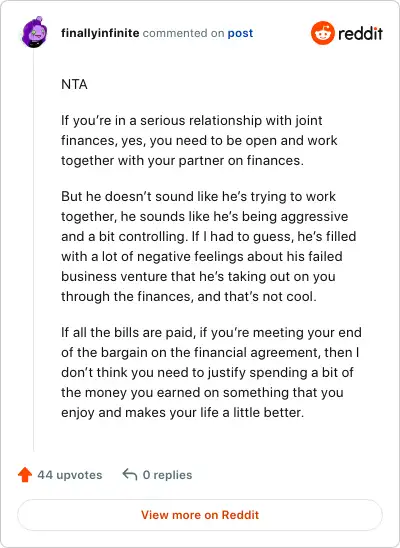
Task: Click the 44 upvotes count
Action: 70,475
